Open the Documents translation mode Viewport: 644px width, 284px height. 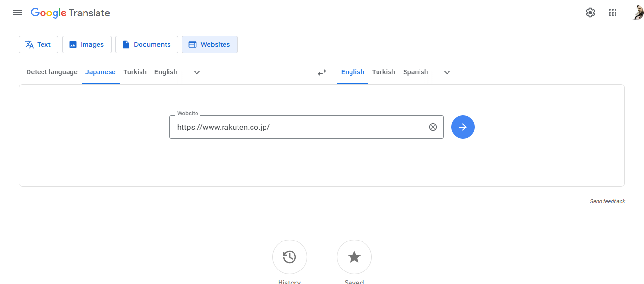coord(147,44)
